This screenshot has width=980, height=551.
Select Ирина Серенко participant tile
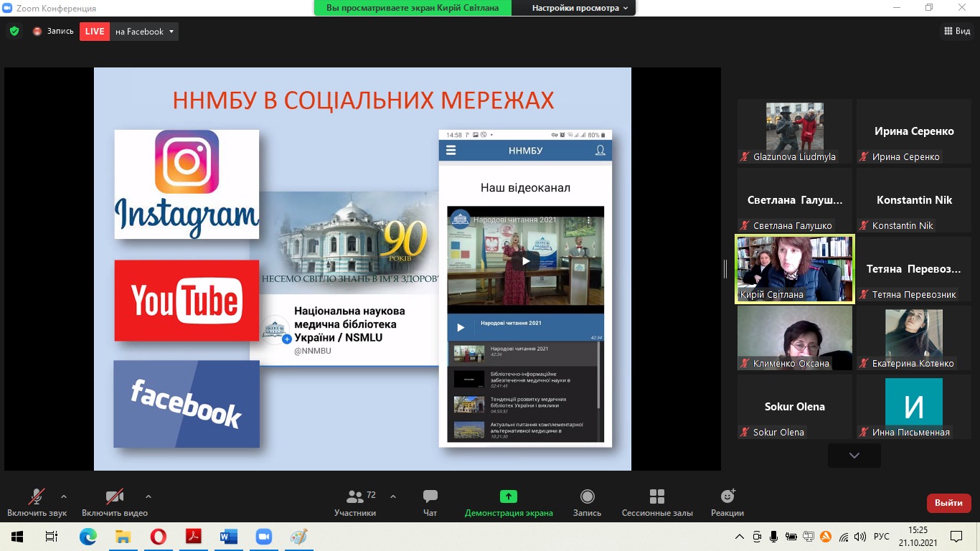(914, 131)
